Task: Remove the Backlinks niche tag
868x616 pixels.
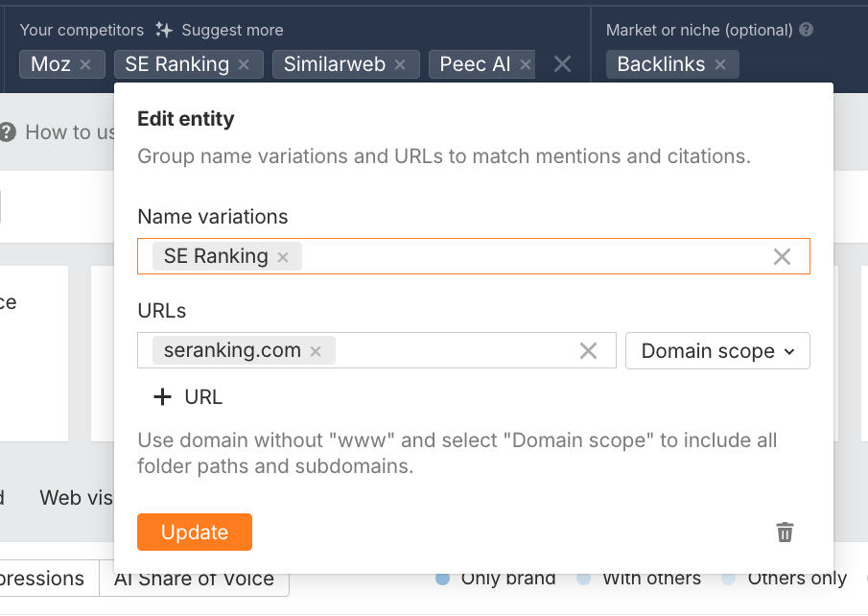Action: (720, 64)
